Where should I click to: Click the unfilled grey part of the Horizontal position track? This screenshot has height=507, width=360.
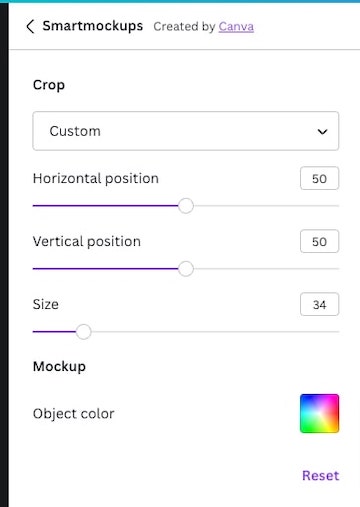coord(266,206)
